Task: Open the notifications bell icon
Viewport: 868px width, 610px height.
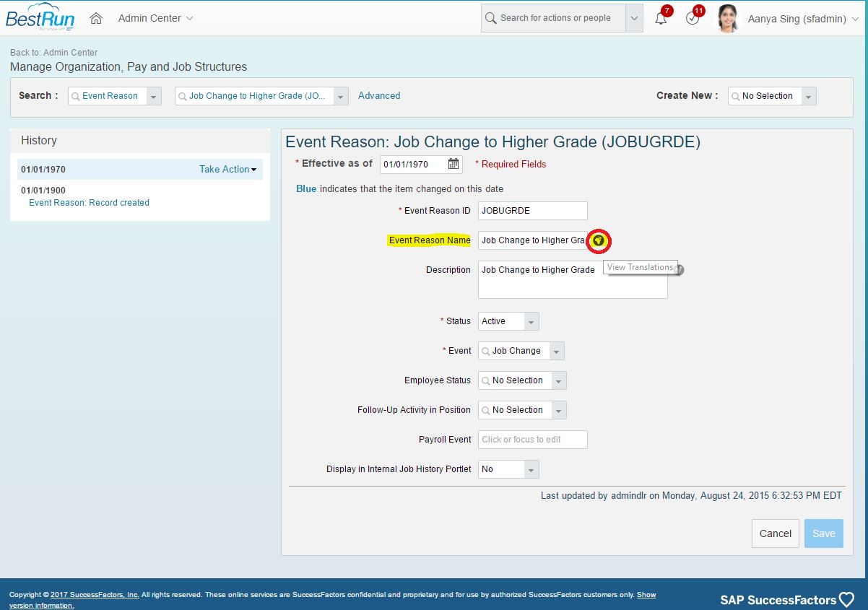Action: pos(661,18)
